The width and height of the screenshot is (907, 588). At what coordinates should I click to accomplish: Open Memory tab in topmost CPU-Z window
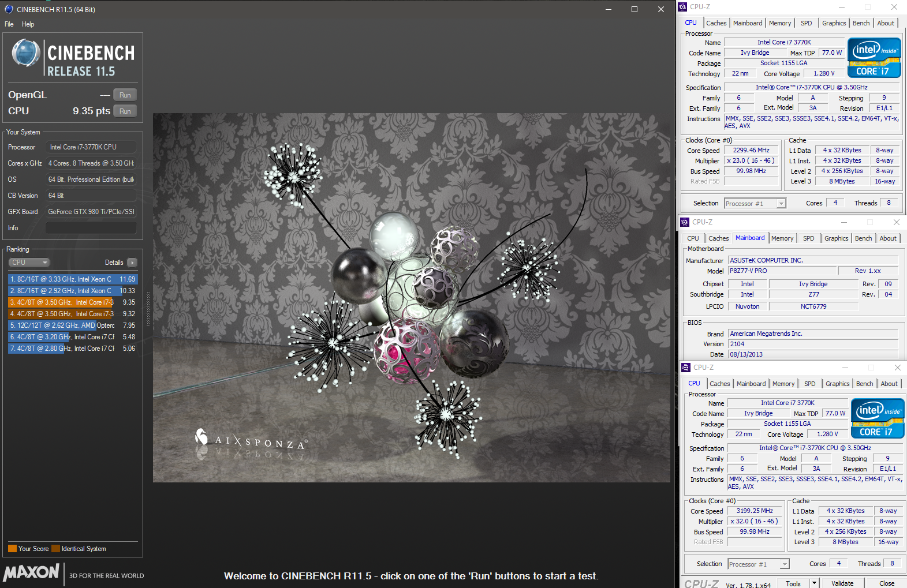pos(780,23)
